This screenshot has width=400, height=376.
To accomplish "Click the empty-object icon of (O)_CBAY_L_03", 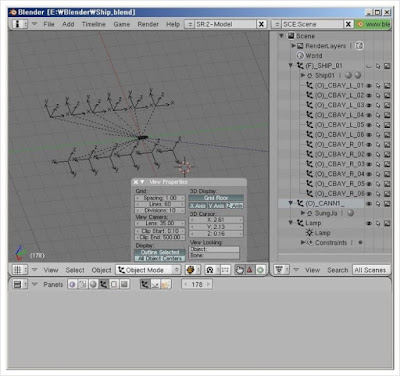I will [x=310, y=105].
